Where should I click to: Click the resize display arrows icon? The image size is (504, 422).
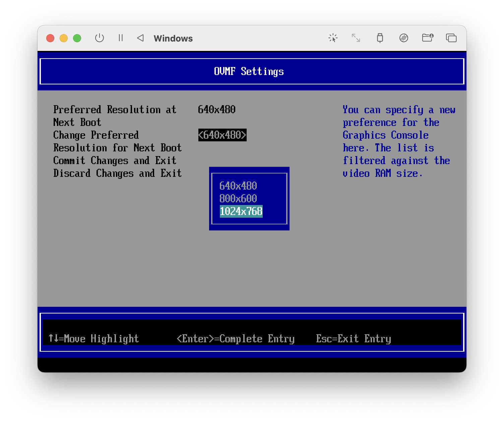356,38
